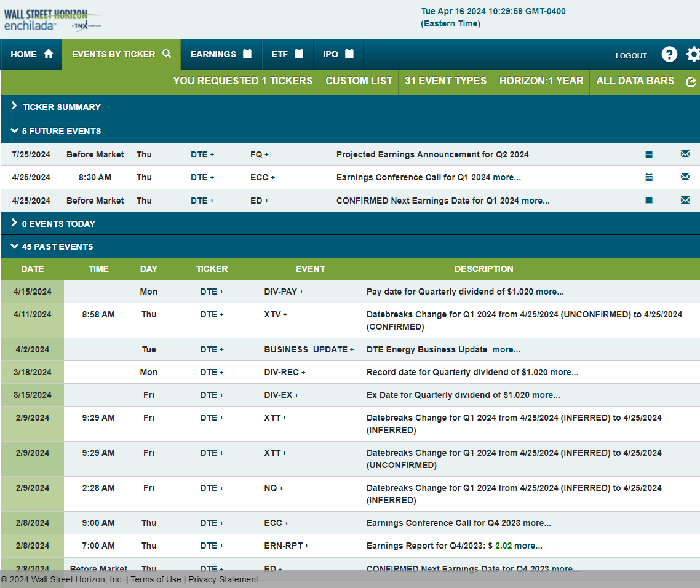Open the 31 Event Types filter

tap(445, 81)
